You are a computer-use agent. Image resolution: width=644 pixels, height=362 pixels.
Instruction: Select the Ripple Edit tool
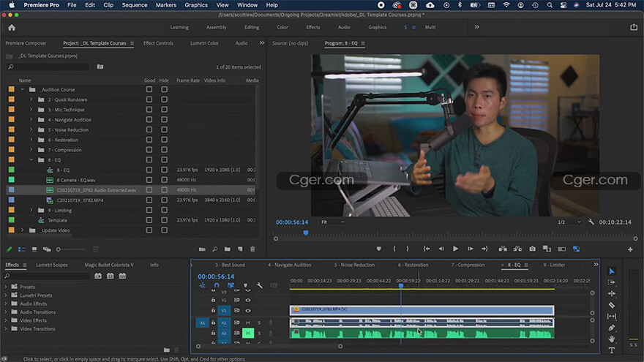(x=612, y=293)
